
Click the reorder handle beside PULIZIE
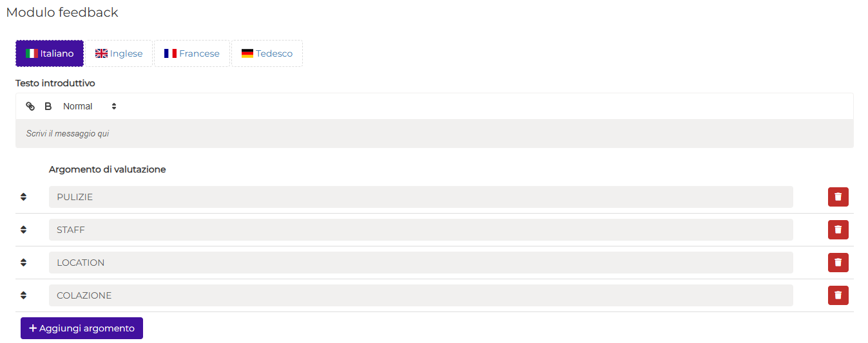[x=23, y=197]
